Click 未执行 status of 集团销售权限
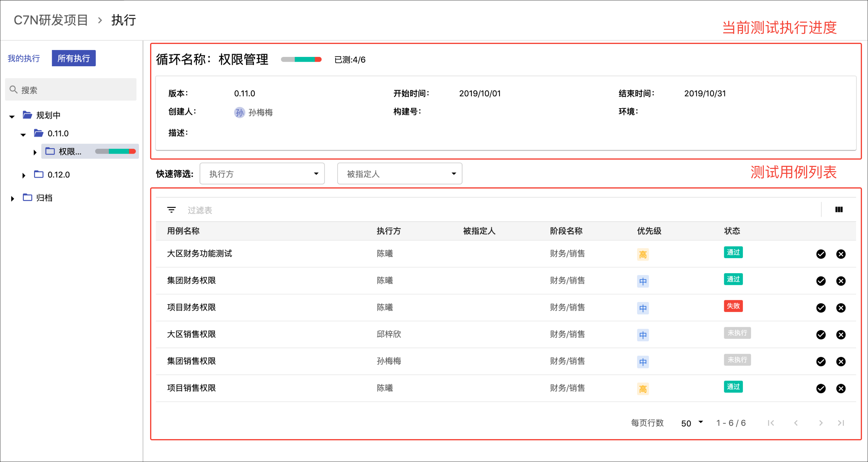Viewport: 868px width, 462px height. [737, 360]
